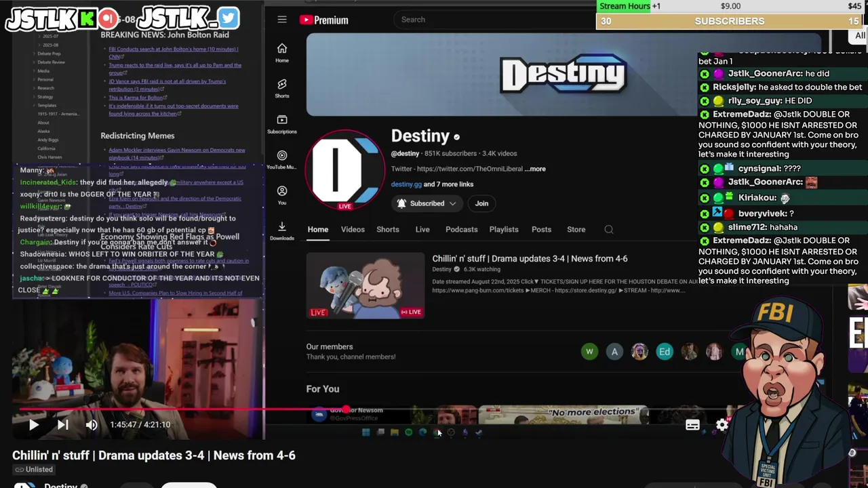Image resolution: width=868 pixels, height=488 pixels.
Task: Toggle subtitles in the video player
Action: pyautogui.click(x=692, y=425)
